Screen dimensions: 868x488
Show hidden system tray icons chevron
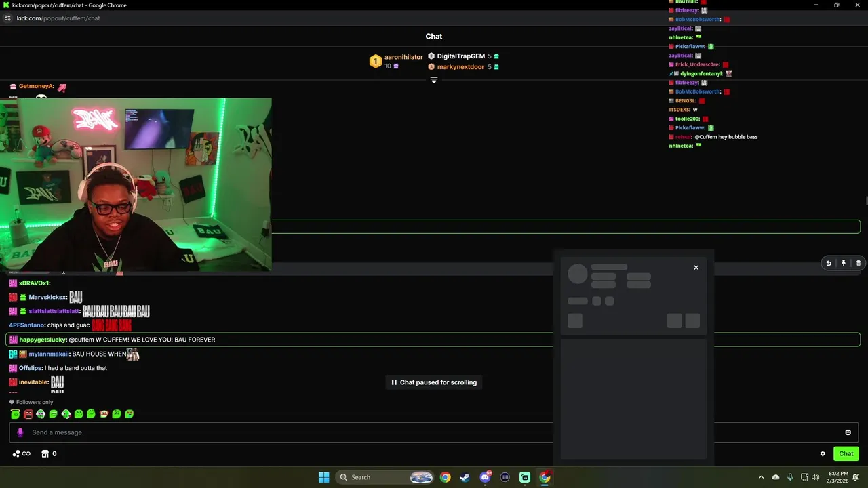761,477
